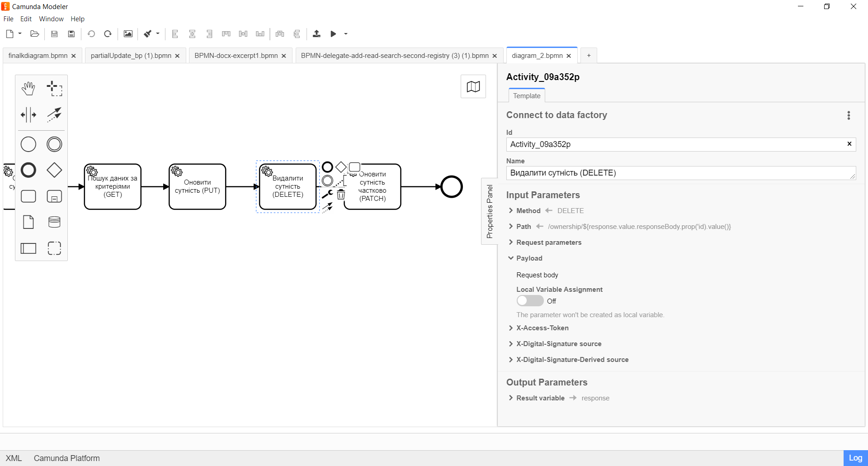Click the new file toolbar icon
868x466 pixels.
point(9,34)
